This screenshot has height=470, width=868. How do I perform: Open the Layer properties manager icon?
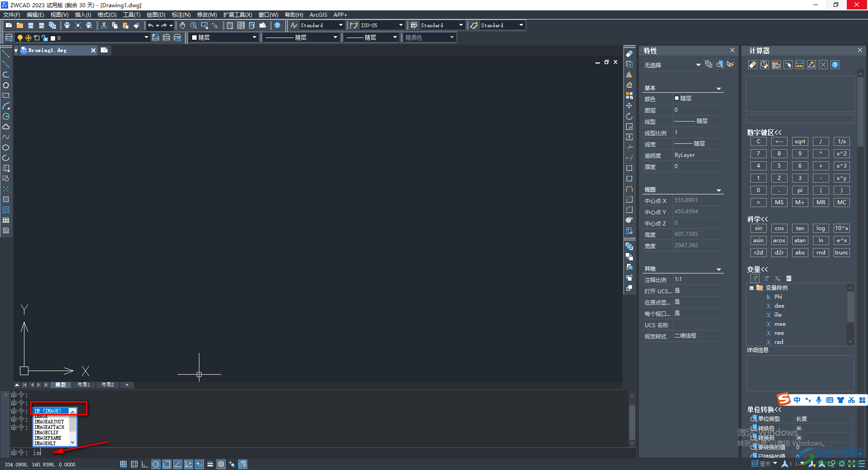click(9, 38)
